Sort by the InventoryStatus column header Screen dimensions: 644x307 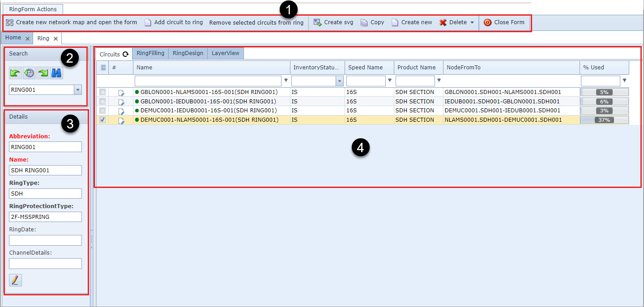317,68
